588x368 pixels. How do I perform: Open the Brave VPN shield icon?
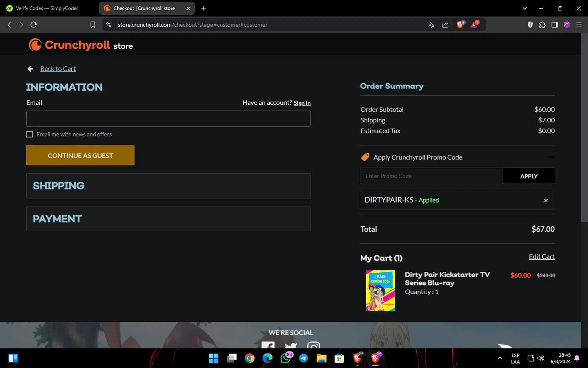[x=530, y=25]
